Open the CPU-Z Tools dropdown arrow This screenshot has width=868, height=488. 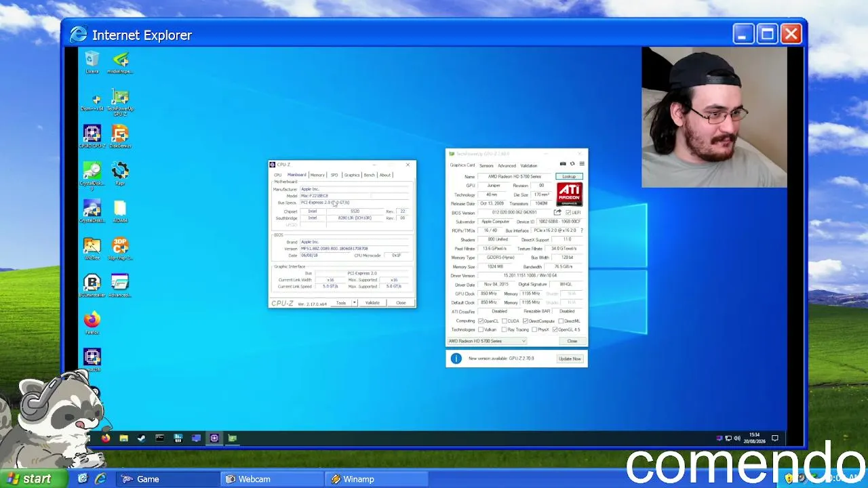point(354,303)
